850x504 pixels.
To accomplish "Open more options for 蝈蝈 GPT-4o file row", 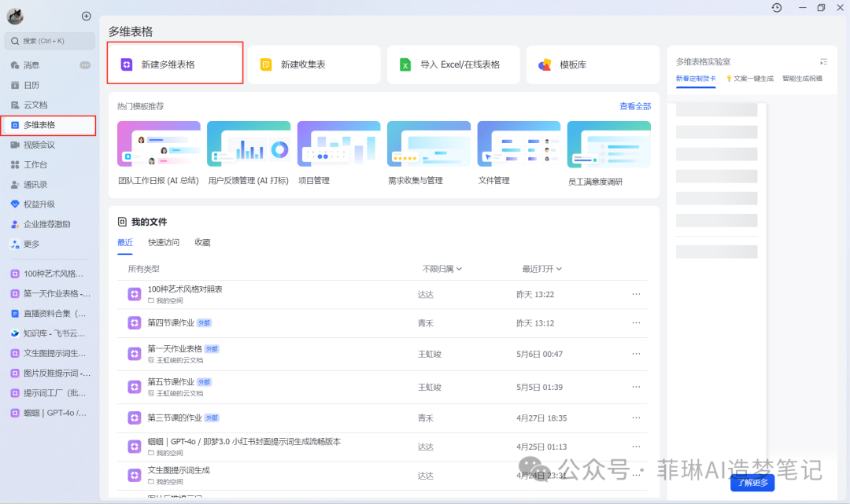I will 636,447.
